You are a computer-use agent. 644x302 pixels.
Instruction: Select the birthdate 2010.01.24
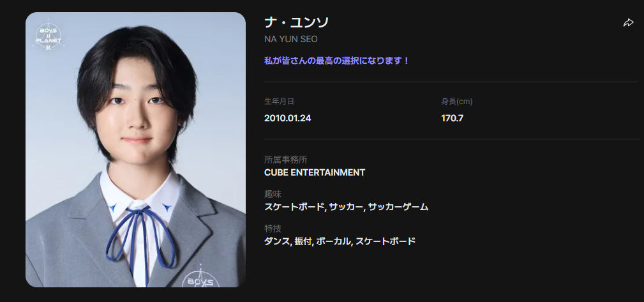287,118
